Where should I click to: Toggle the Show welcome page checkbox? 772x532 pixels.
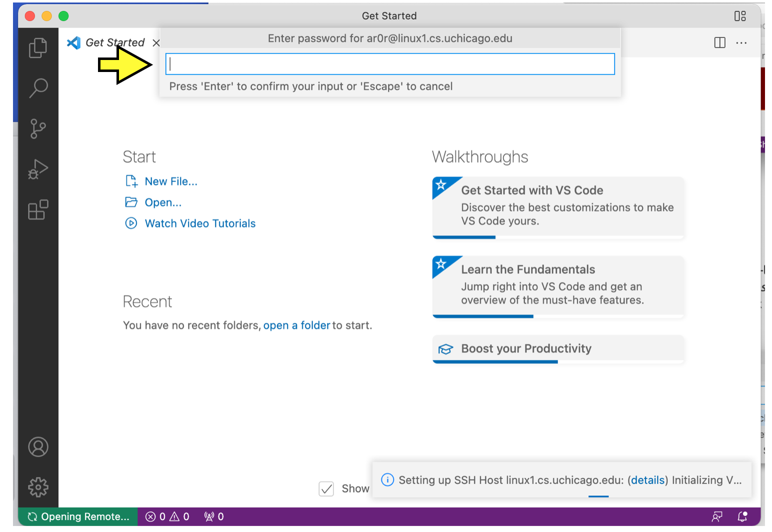(326, 488)
